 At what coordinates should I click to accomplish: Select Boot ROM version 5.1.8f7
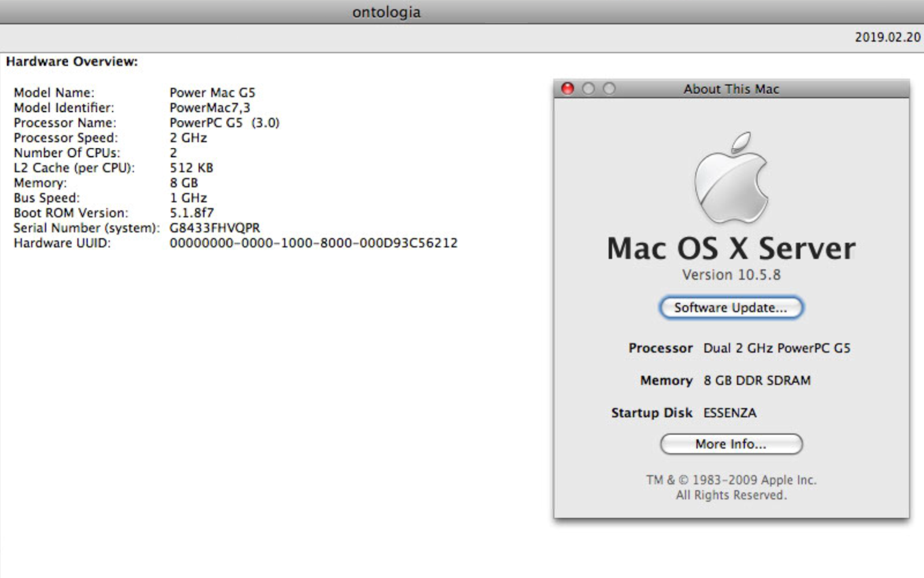point(192,213)
